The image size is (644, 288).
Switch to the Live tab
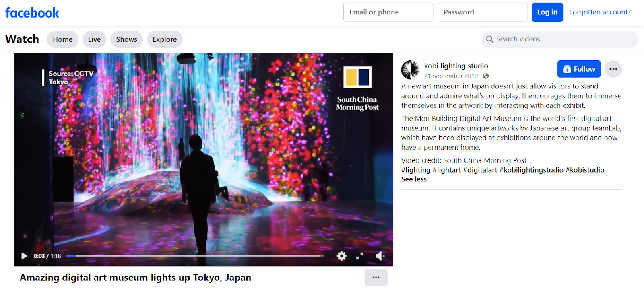tap(95, 39)
